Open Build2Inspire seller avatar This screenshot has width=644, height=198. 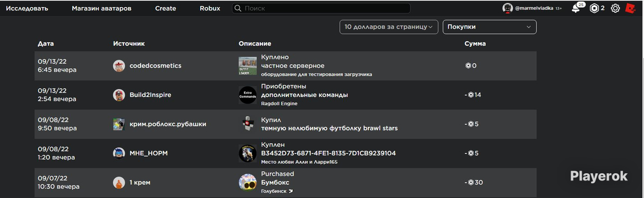(119, 95)
